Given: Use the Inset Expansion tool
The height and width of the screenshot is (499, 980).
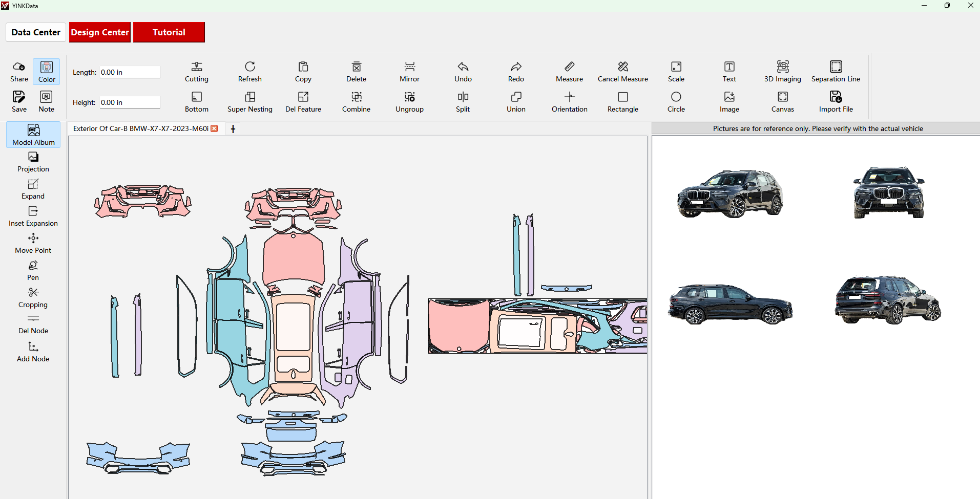Looking at the screenshot, I should coord(33,216).
